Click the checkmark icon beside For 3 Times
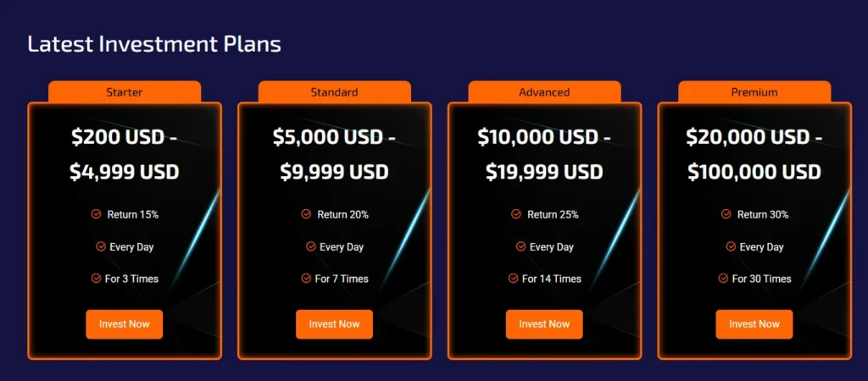Screen dimensions: 868x381 [x=96, y=279]
